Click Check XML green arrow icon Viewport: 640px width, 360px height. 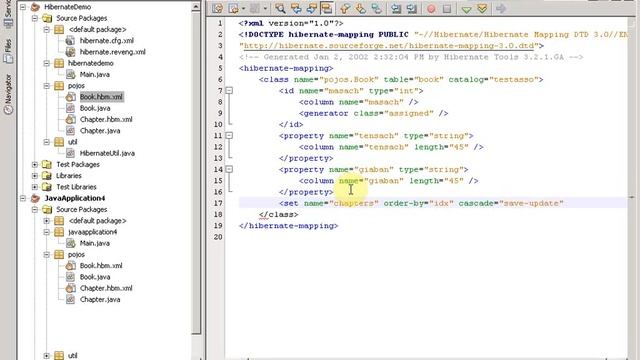point(466,9)
